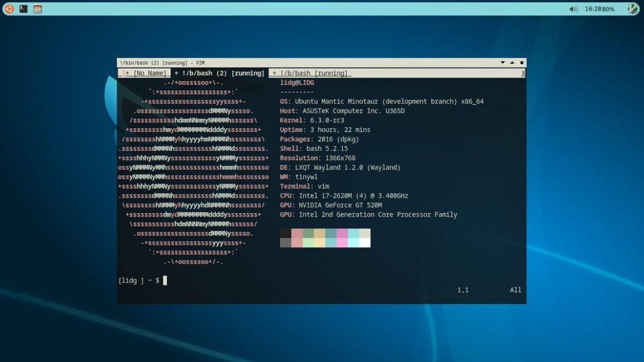Click the black swatch in the neofetch palette
644x362 pixels.
point(285,233)
